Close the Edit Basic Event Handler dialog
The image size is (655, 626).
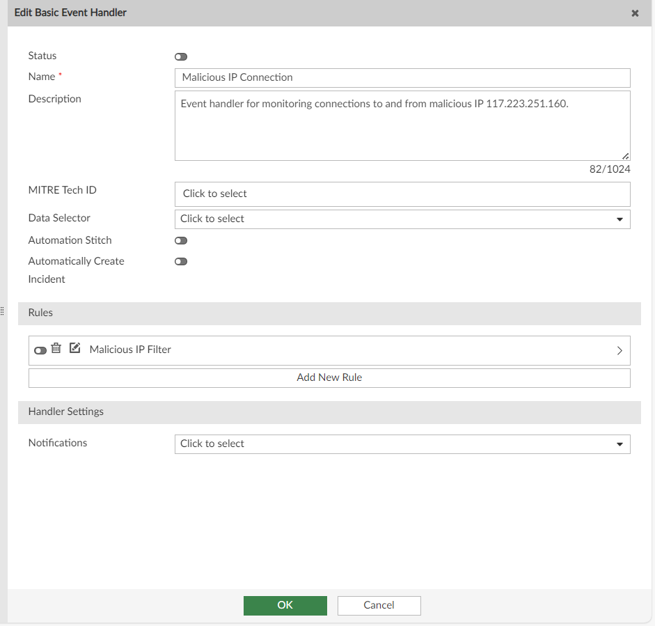[x=634, y=13]
